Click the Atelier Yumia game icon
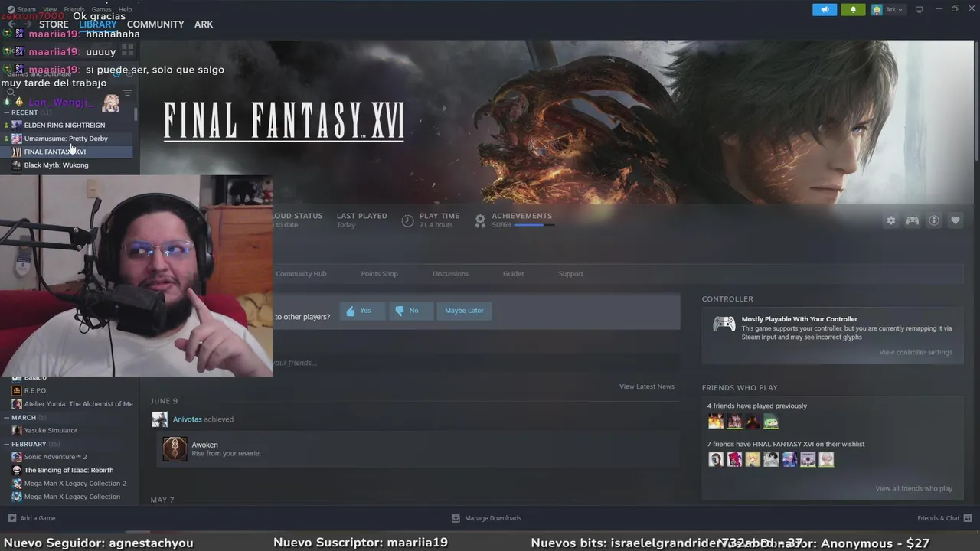Image resolution: width=980 pixels, height=551 pixels. point(17,404)
